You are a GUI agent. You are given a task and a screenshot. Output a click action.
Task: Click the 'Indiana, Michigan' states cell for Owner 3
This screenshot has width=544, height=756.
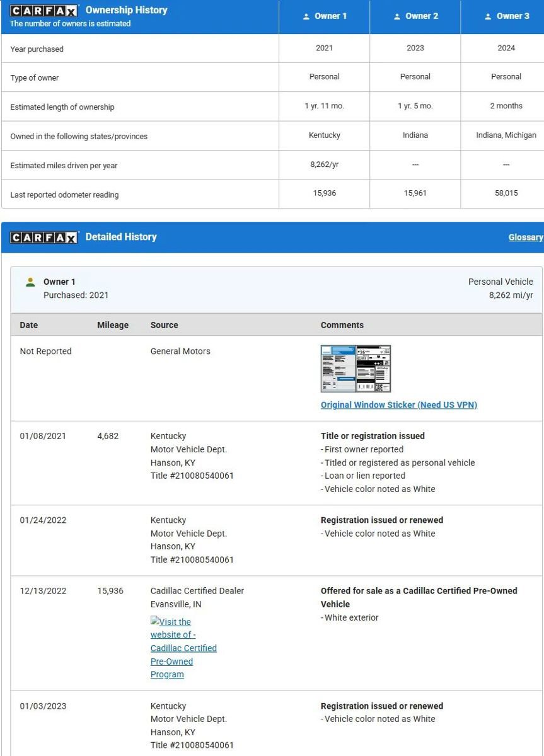(x=506, y=135)
